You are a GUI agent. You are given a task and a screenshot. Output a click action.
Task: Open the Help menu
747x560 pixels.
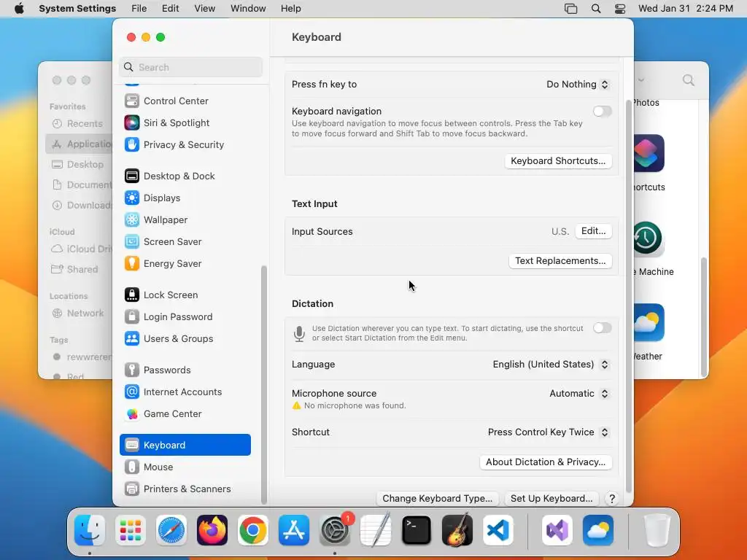click(290, 9)
